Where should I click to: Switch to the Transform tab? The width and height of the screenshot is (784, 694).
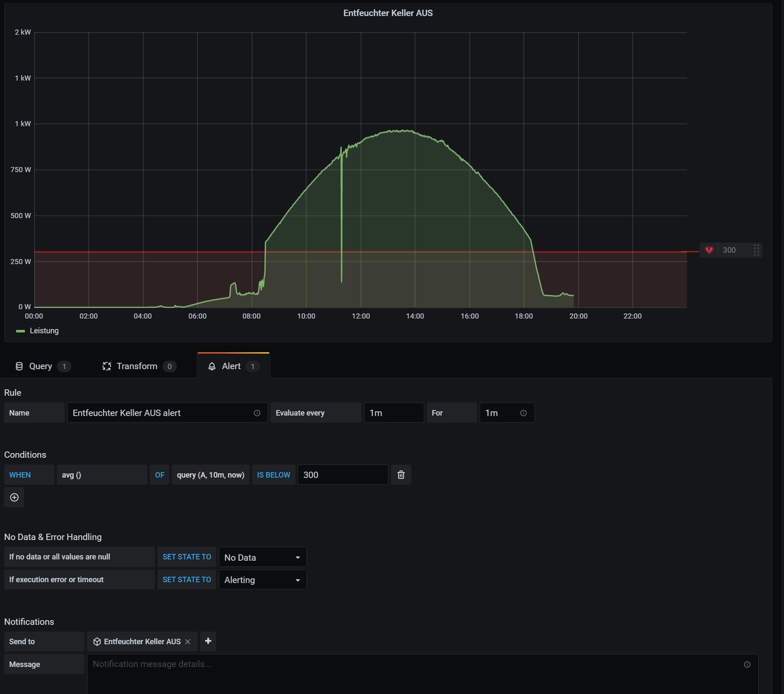coord(137,366)
